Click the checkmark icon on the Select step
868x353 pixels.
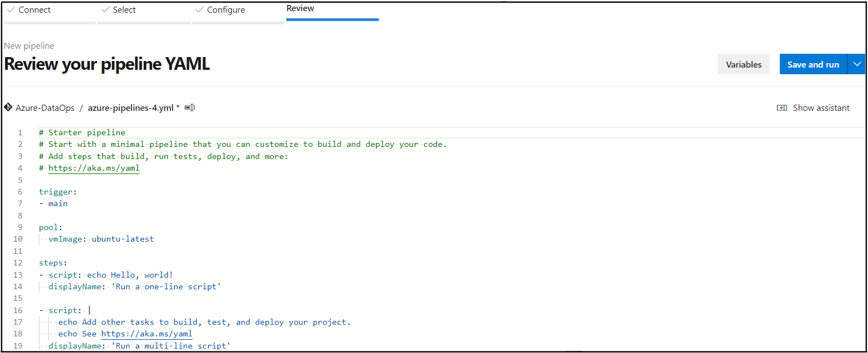[105, 10]
